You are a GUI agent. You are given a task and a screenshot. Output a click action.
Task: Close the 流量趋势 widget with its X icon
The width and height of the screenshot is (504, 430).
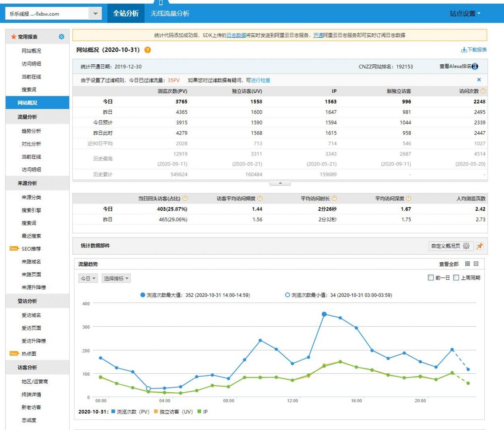click(476, 264)
